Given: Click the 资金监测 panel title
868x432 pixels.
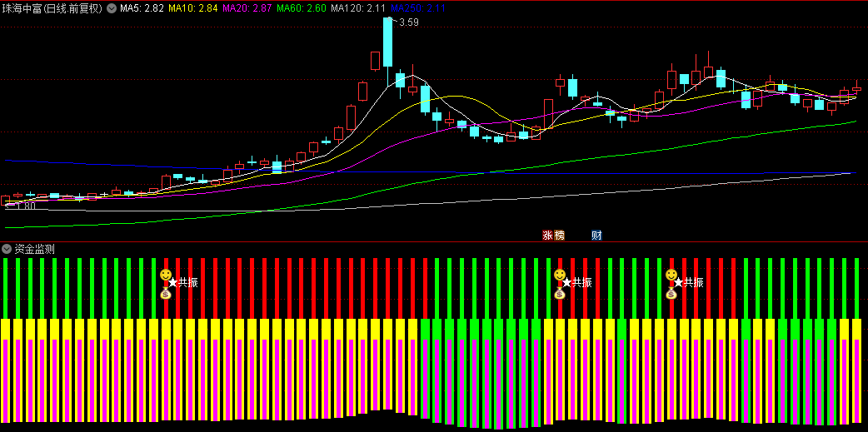Looking at the screenshot, I should pos(34,248).
